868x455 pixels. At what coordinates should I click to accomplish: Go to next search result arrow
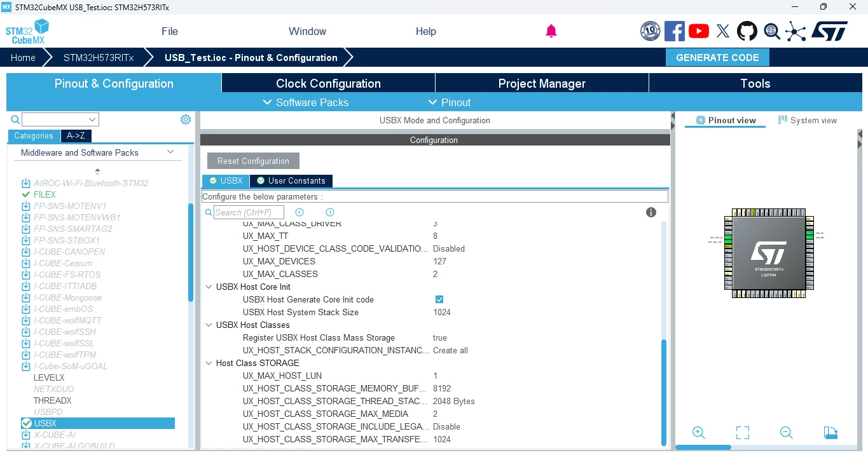pyautogui.click(x=329, y=212)
